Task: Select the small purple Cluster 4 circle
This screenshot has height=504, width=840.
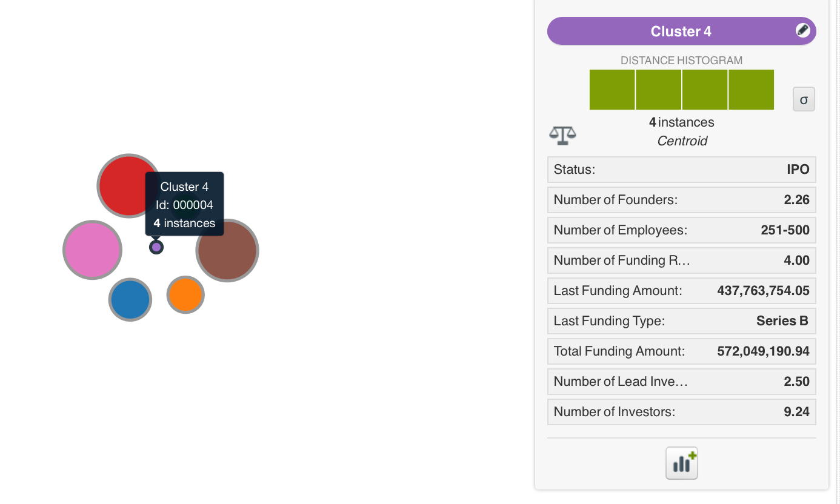Action: click(156, 247)
